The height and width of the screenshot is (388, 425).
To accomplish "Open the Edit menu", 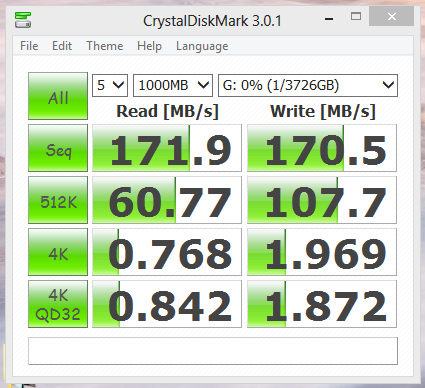I will pos(62,46).
